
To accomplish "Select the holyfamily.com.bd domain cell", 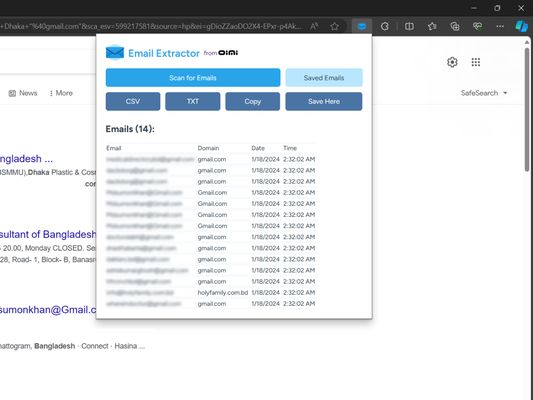I will click(x=223, y=292).
